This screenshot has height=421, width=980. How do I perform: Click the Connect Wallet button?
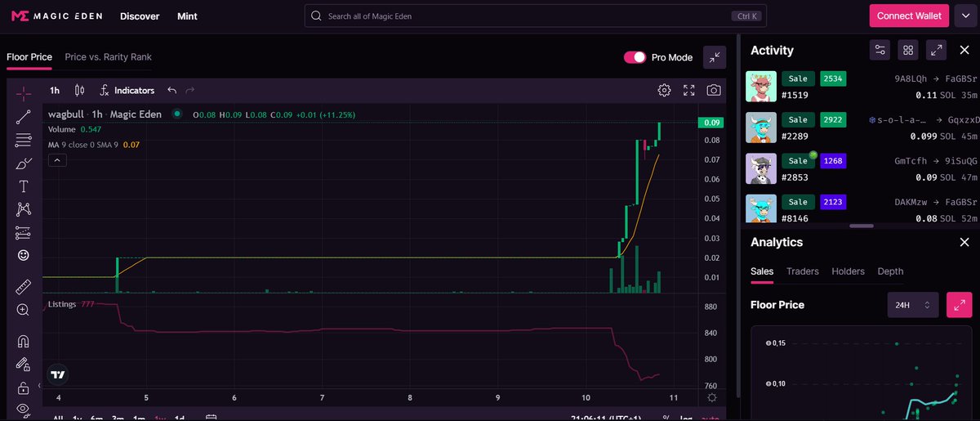pos(909,16)
